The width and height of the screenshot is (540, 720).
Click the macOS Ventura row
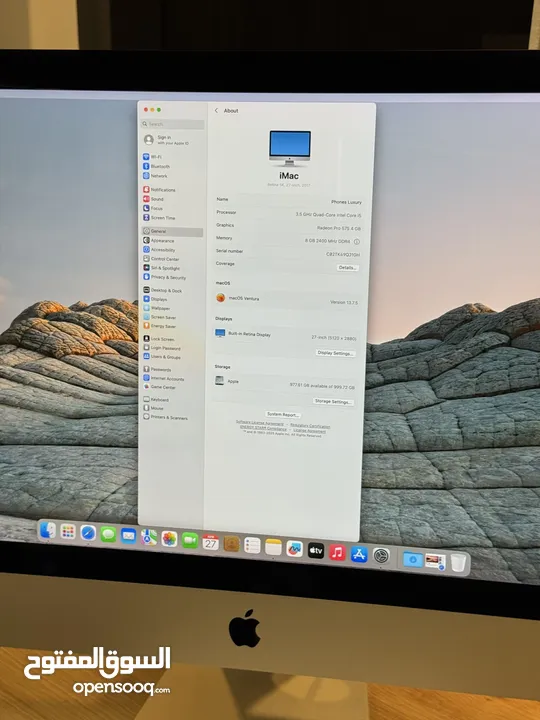click(287, 300)
